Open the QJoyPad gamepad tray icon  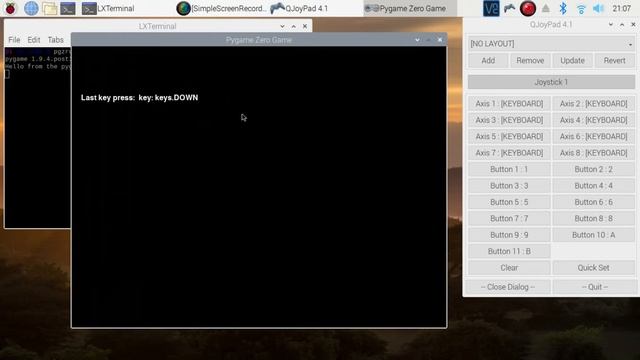tap(509, 8)
